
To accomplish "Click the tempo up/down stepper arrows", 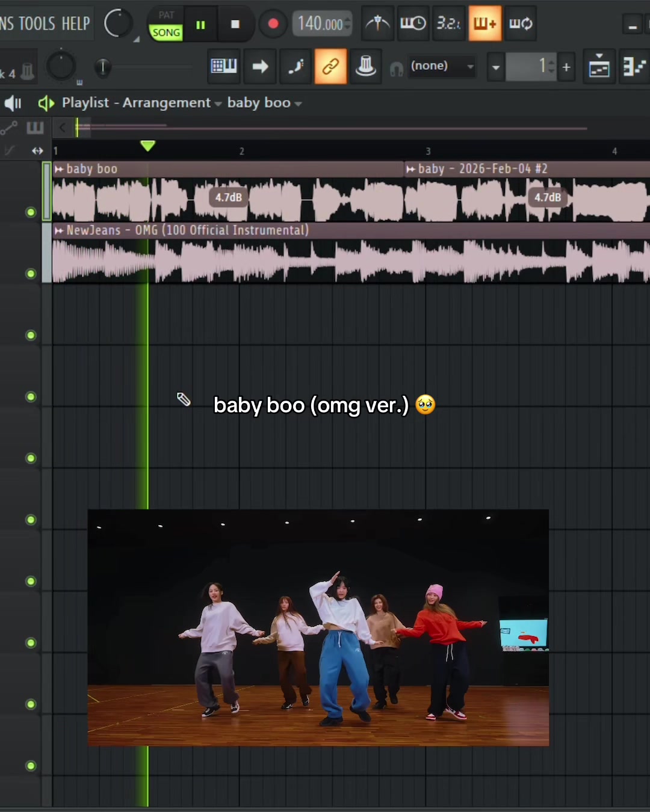I will click(x=347, y=24).
